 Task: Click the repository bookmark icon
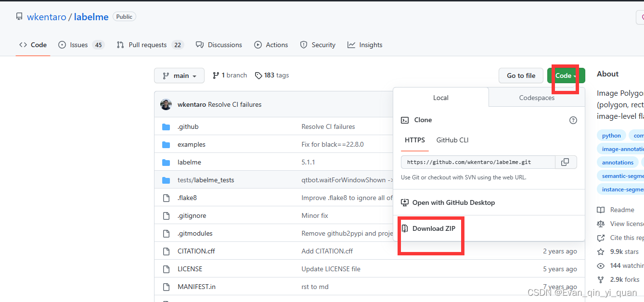(x=19, y=16)
